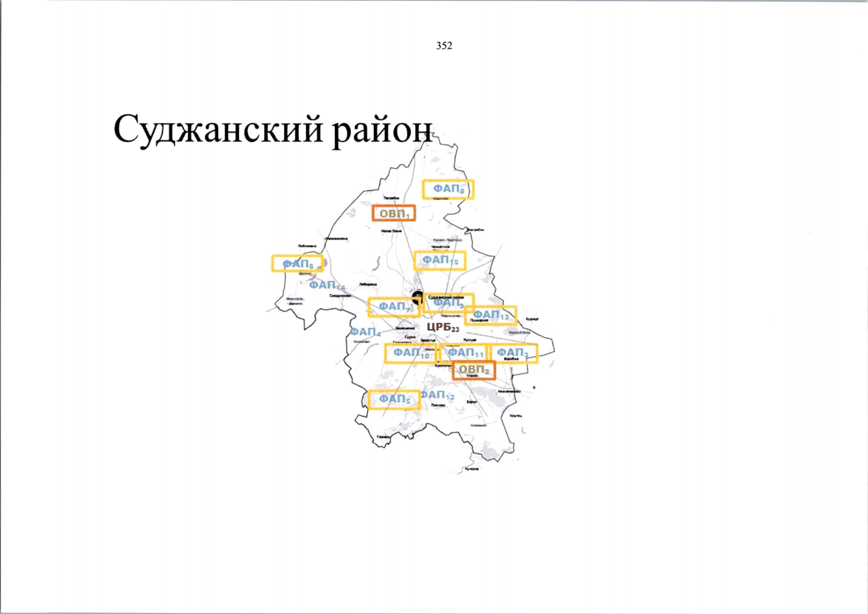
Task: Click the 'Будище' place name
Action: (x=532, y=319)
